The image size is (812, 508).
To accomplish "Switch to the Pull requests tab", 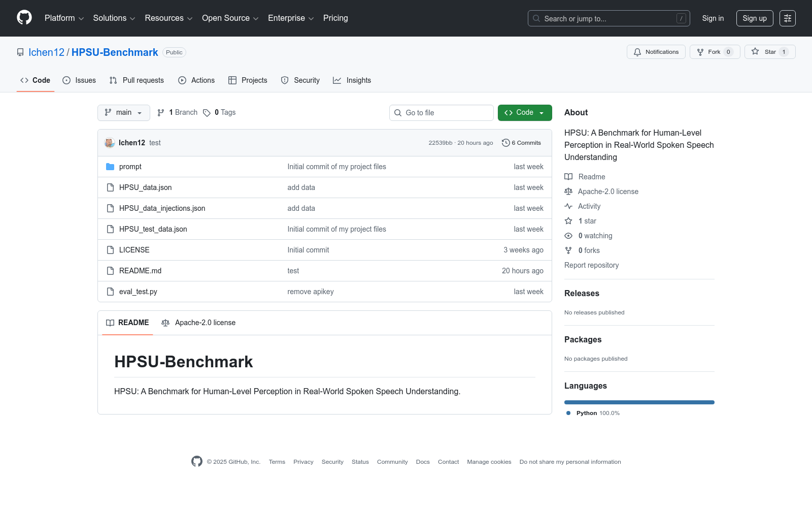I will point(137,80).
